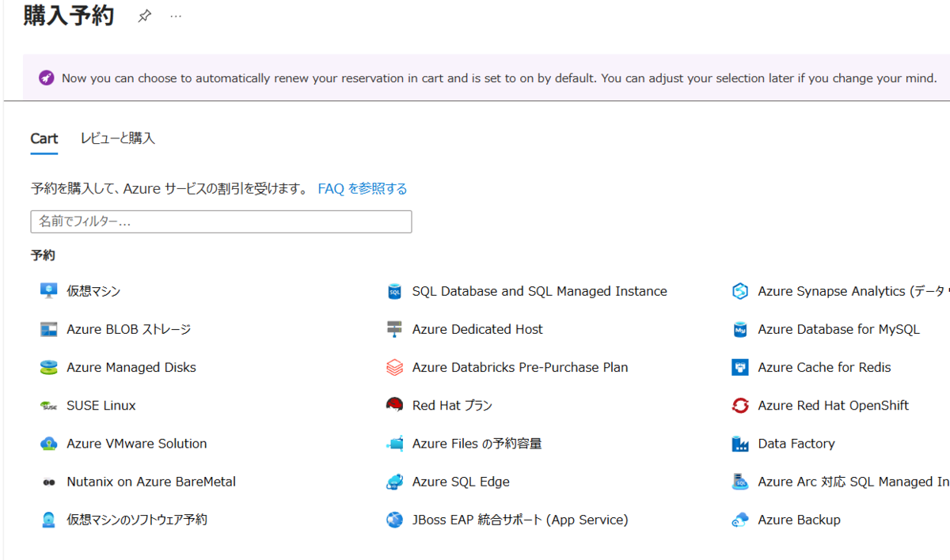
Task: Select the Data Factory reservation icon
Action: (740, 443)
